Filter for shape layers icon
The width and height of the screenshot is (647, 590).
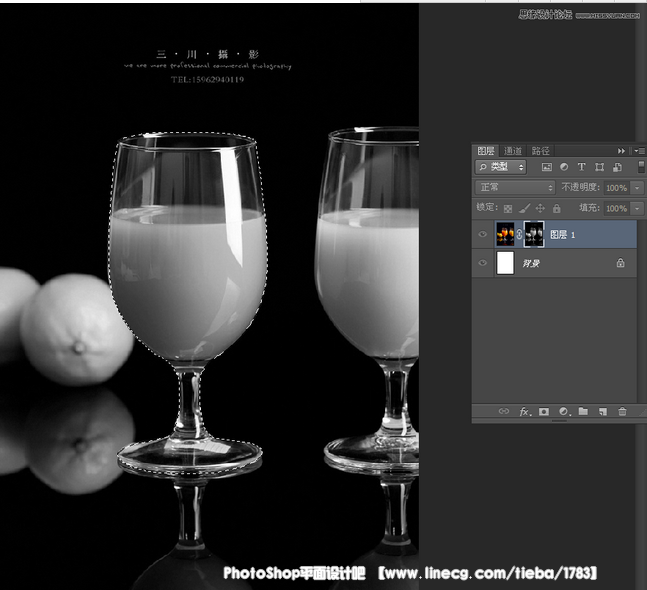[x=599, y=167]
